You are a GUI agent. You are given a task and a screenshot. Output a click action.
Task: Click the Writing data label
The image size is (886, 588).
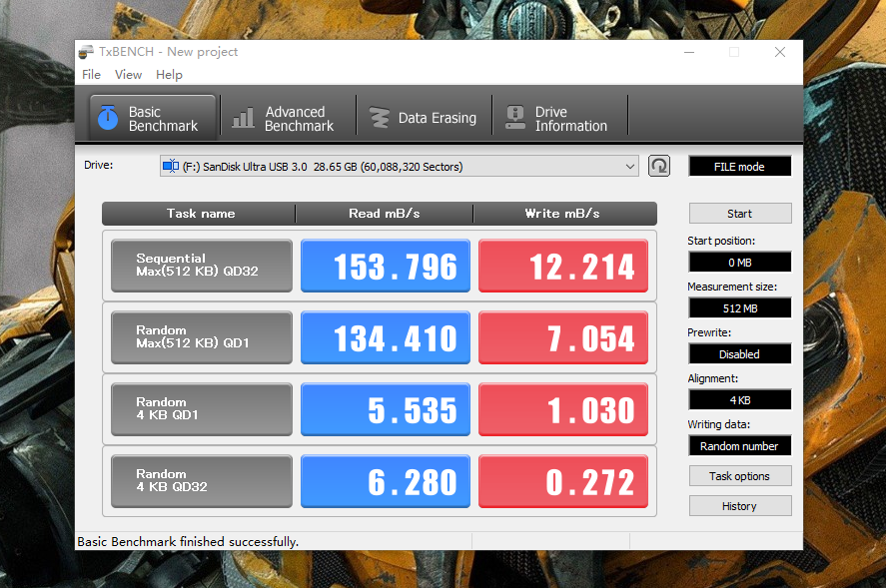pos(719,424)
